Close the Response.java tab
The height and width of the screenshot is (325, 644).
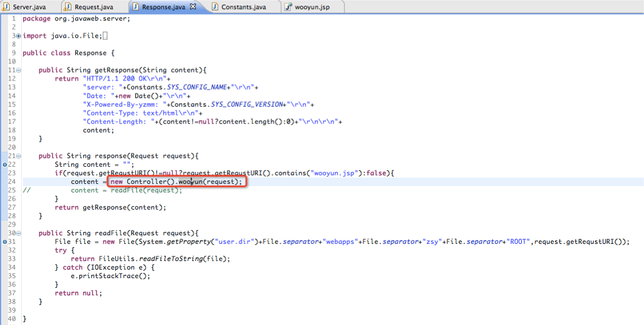point(193,6)
